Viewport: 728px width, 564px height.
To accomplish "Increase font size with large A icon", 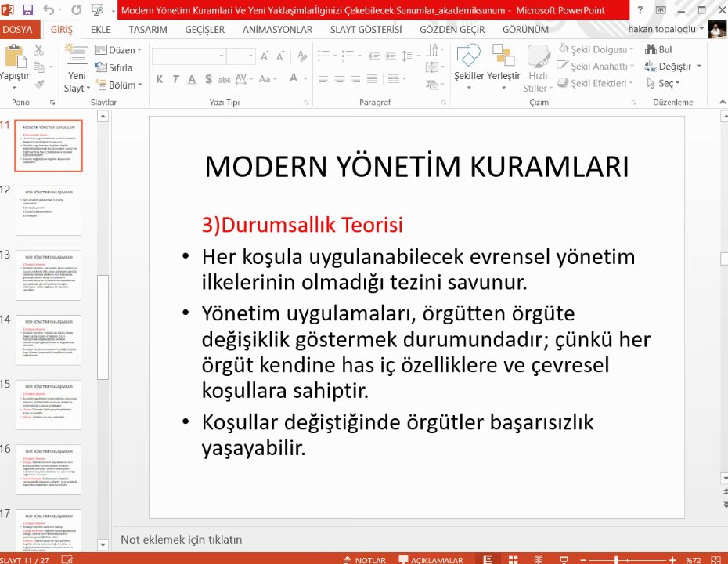I will (265, 56).
